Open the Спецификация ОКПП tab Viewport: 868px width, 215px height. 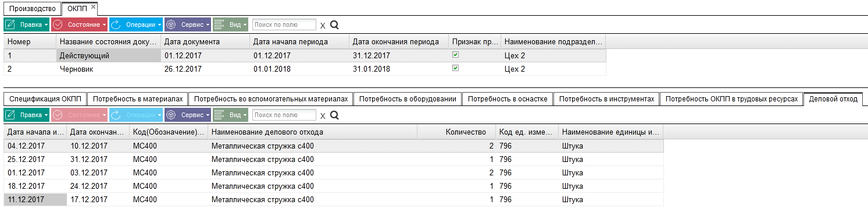coord(46,99)
